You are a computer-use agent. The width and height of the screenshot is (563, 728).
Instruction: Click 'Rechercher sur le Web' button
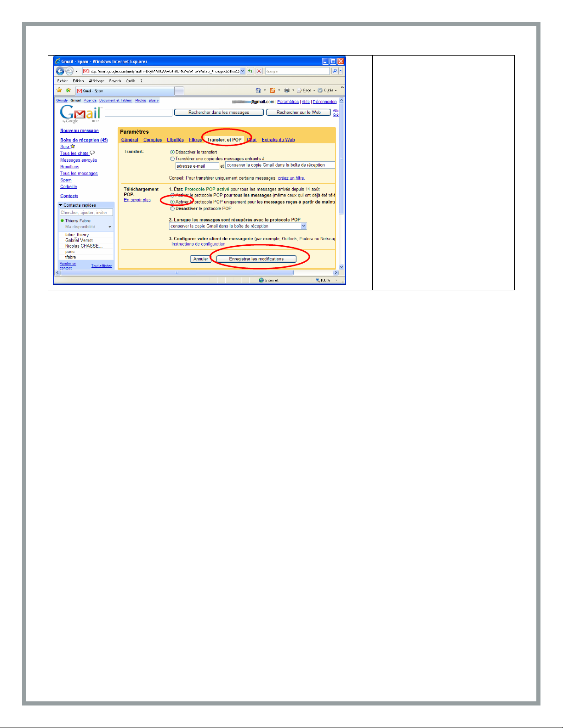[x=299, y=113]
